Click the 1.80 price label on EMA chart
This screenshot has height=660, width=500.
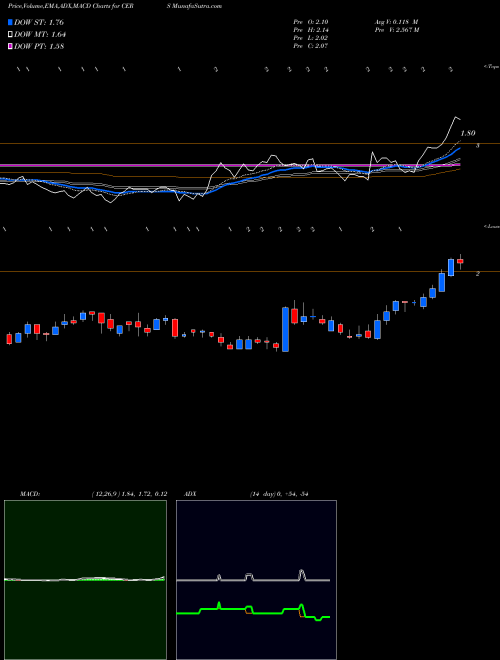tap(468, 133)
